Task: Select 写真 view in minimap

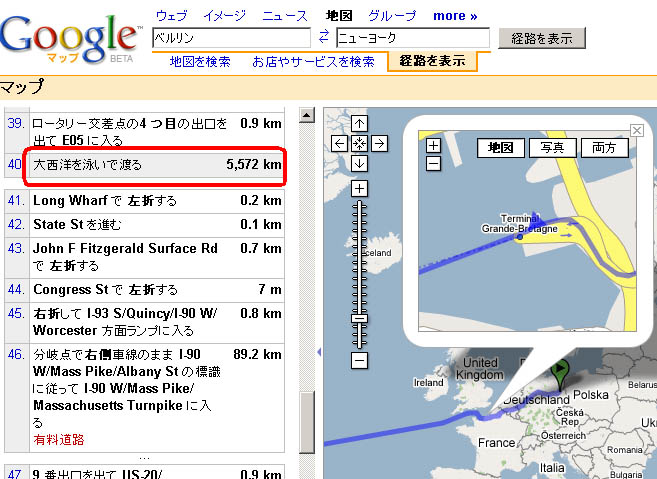Action: pyautogui.click(x=552, y=148)
